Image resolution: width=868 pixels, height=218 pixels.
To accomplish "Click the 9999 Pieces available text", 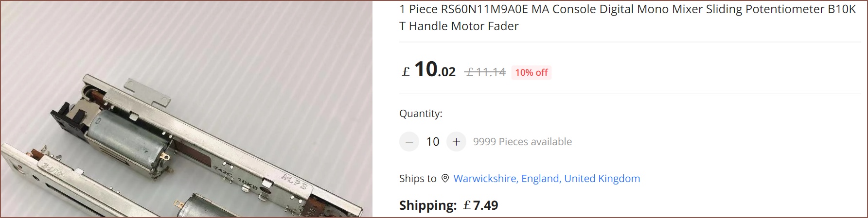I will pyautogui.click(x=522, y=142).
